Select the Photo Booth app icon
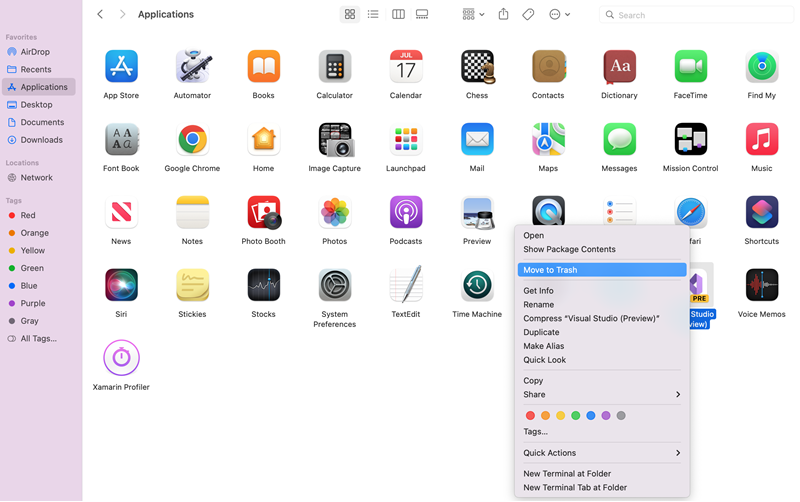Image resolution: width=800 pixels, height=502 pixels. point(264,212)
